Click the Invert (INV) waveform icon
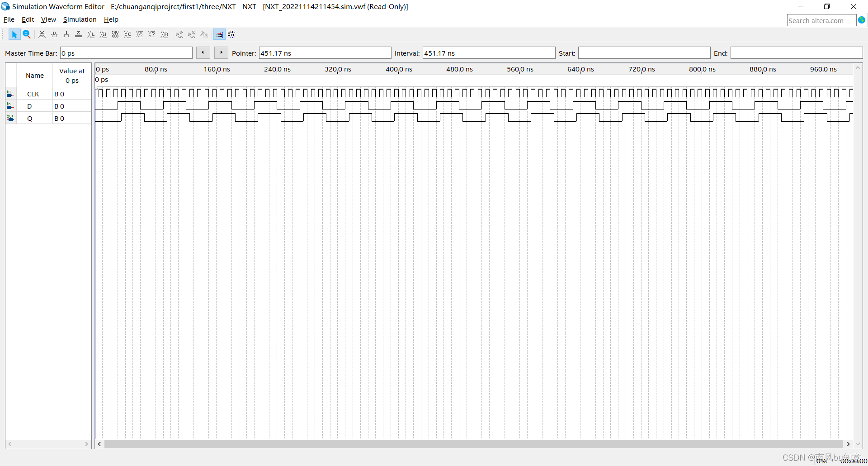Screen dimensions: 868x466 [x=115, y=34]
